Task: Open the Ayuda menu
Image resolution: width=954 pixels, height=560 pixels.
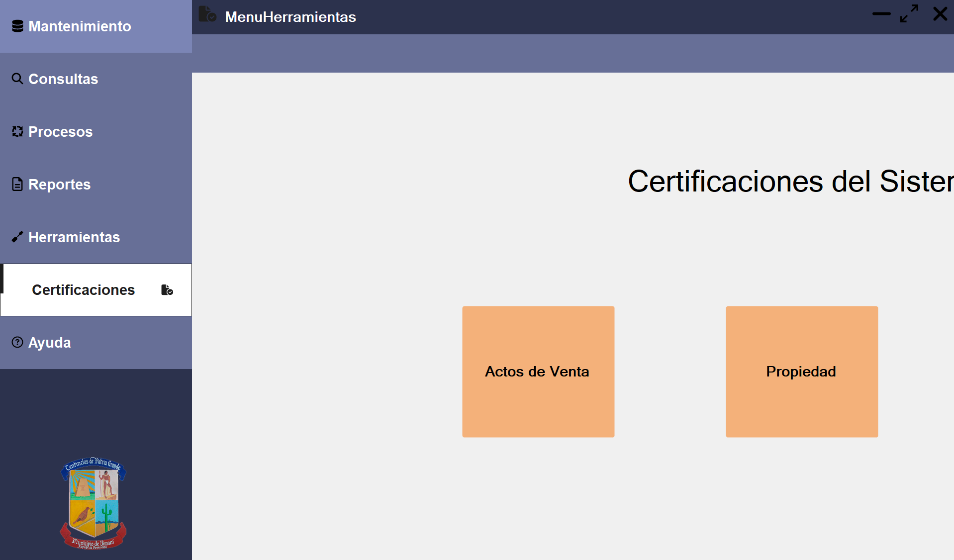Action: point(96,343)
